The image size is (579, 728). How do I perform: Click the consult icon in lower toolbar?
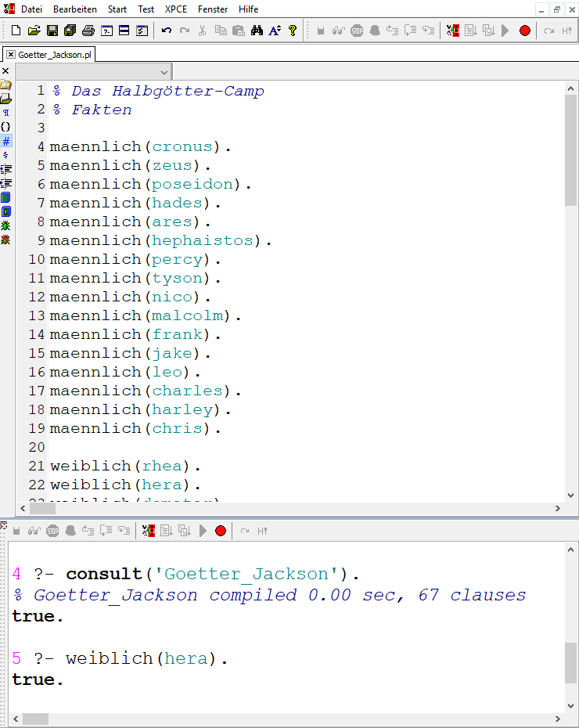pyautogui.click(x=149, y=531)
